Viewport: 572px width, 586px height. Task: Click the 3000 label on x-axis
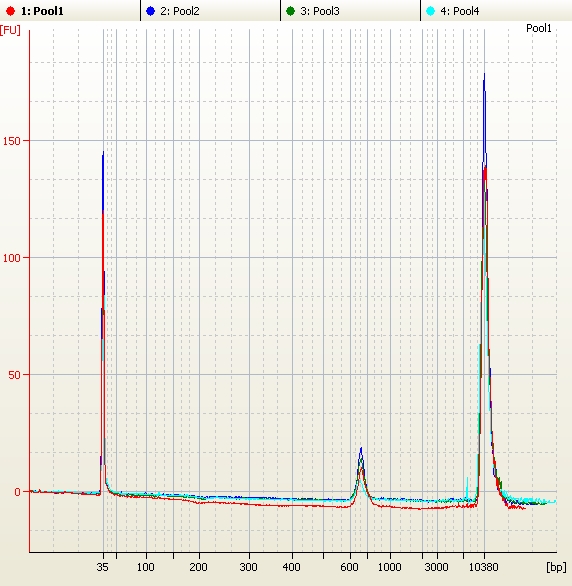tap(436, 567)
